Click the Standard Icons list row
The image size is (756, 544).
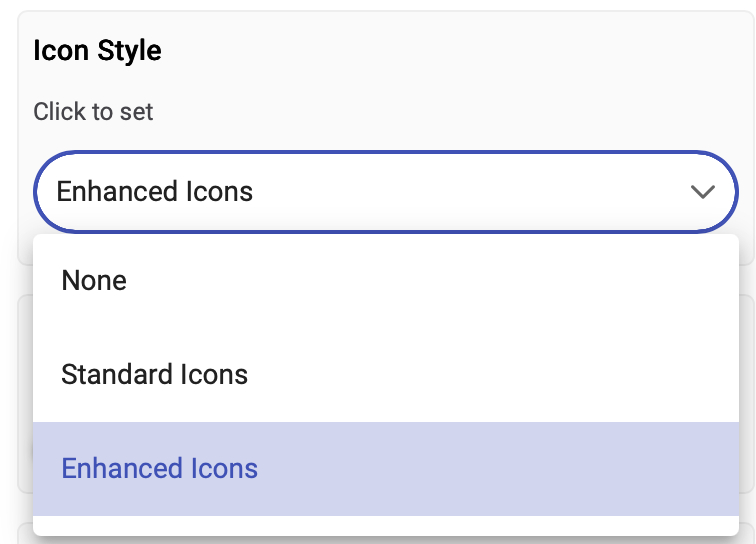click(x=386, y=375)
